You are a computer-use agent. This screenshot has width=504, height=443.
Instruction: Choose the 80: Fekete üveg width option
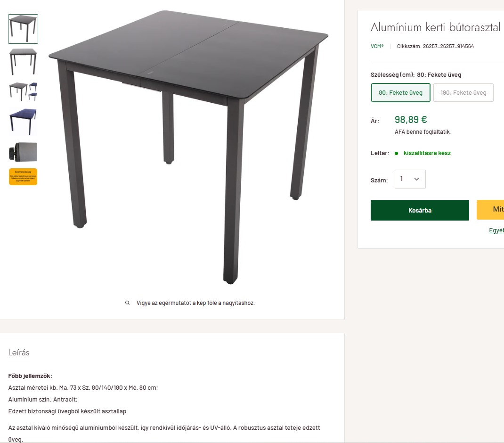400,93
